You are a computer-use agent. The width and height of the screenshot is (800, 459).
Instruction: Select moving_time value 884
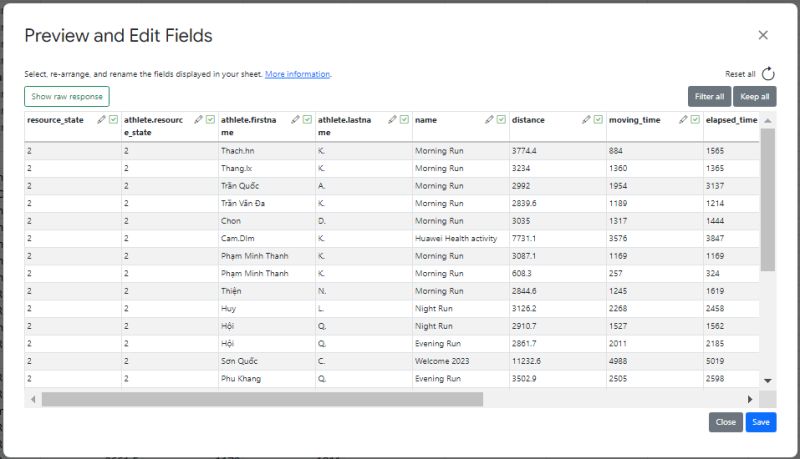(655, 151)
